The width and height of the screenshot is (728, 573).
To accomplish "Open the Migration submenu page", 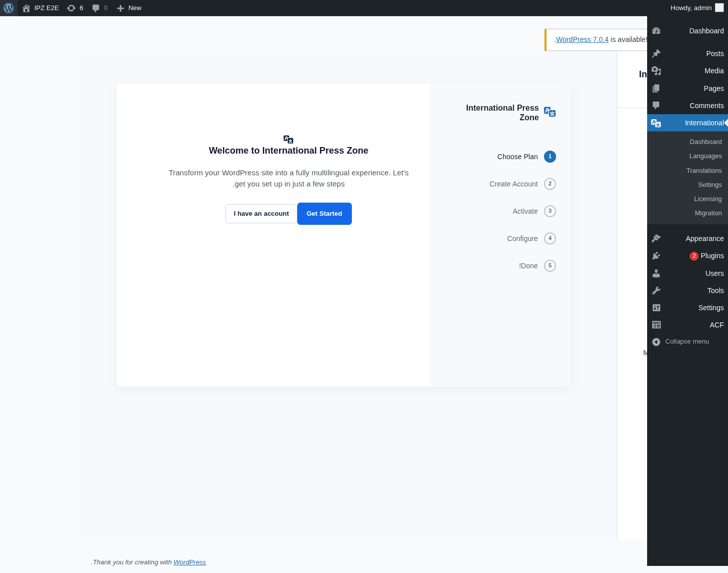I will pos(708,213).
